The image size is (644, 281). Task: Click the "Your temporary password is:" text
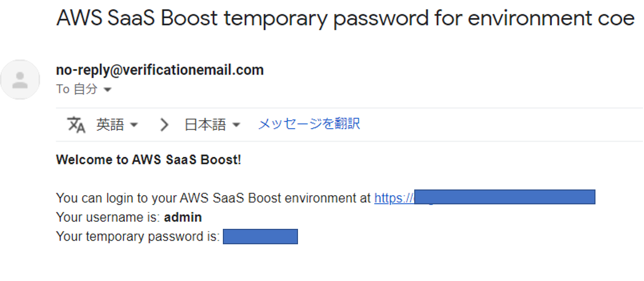(138, 237)
